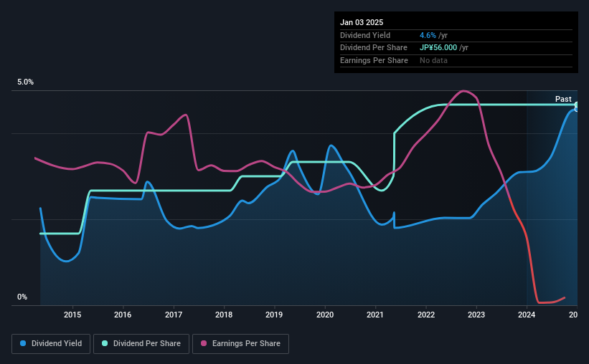Viewport: 589px width, 364px height.
Task: Click the 2022 x-axis label
Action: tap(426, 315)
